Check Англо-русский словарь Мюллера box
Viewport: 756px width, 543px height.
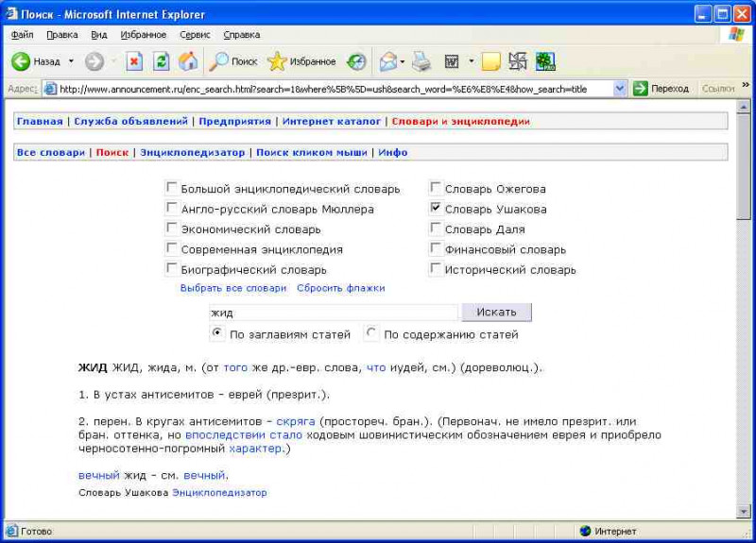pos(171,208)
